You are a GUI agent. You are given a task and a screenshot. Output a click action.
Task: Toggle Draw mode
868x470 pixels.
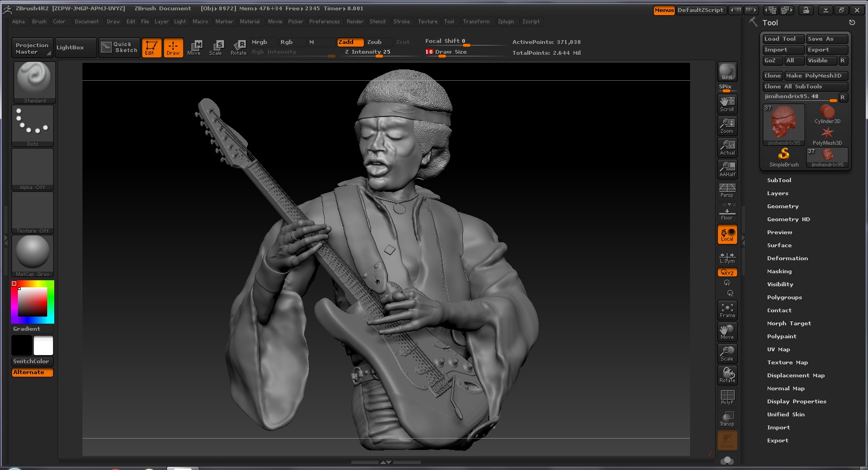pyautogui.click(x=173, y=48)
